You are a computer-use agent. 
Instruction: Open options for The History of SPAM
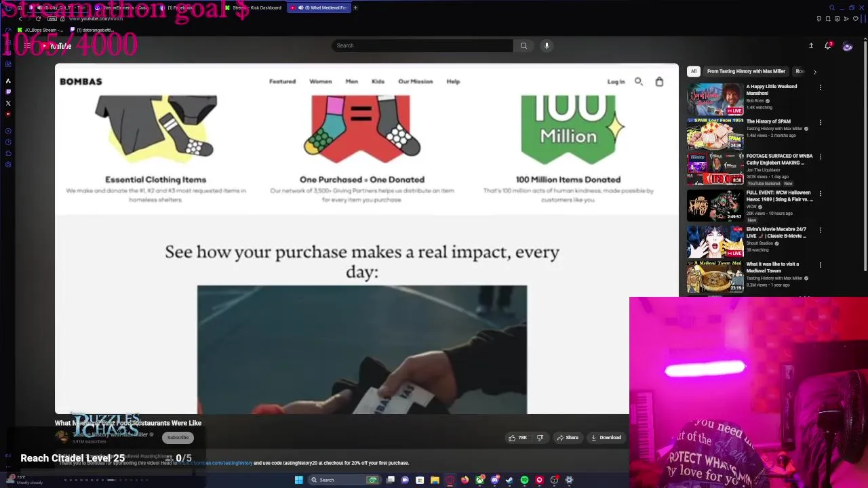tap(820, 123)
